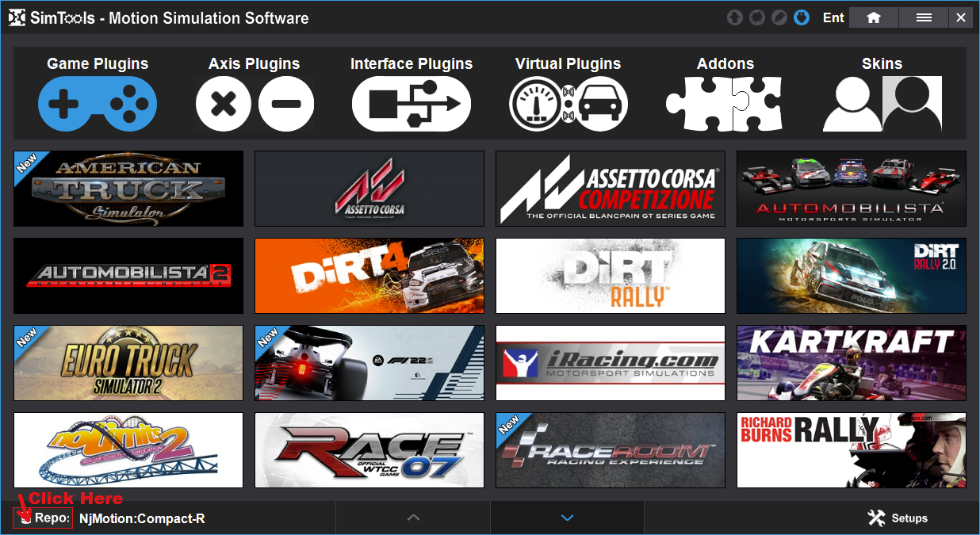Open the Interface Plugins category
Screen dimensions: 980x535
click(x=412, y=94)
